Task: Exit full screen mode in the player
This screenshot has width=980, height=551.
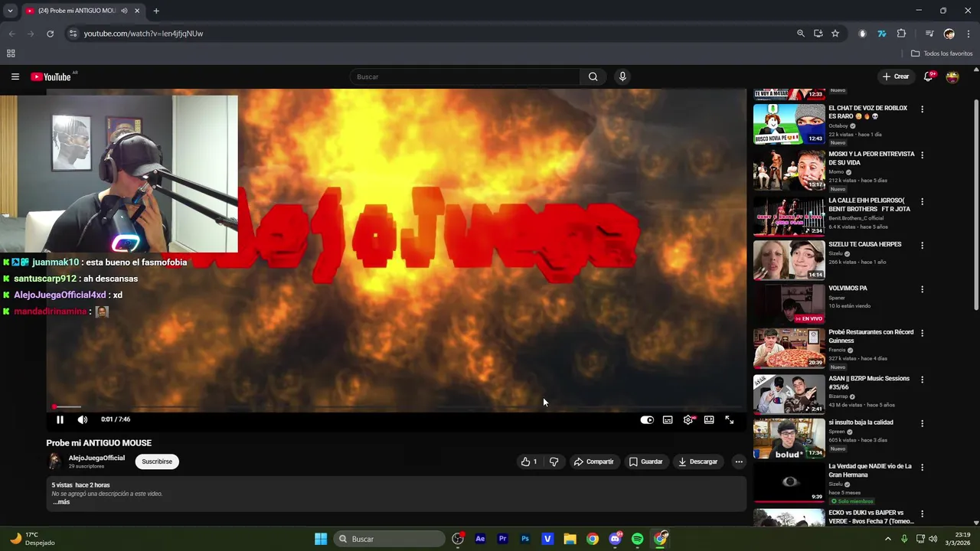Action: pos(730,419)
